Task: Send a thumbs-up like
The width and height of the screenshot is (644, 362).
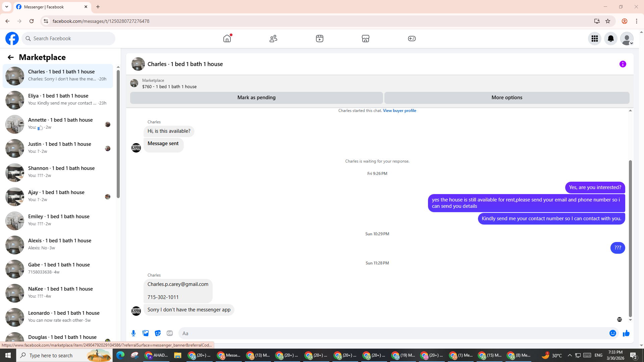Action: 626,333
